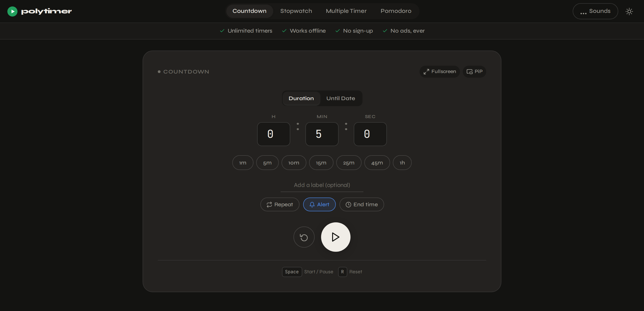Toggle the End time option
644x311 pixels.
[x=362, y=205]
